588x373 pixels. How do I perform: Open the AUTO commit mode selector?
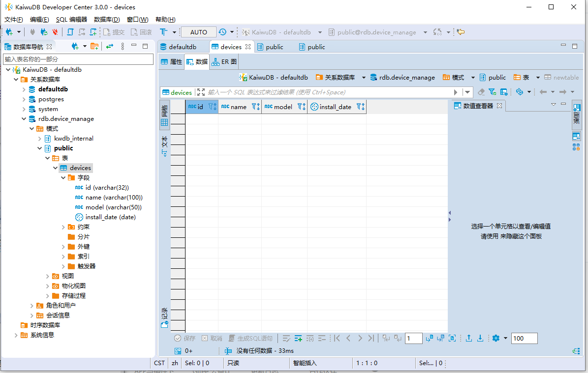point(199,32)
